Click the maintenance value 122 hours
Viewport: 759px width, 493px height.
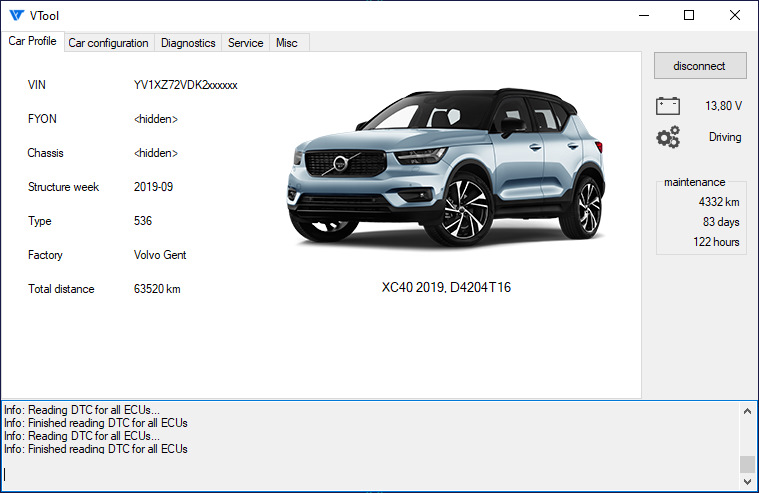pos(716,242)
